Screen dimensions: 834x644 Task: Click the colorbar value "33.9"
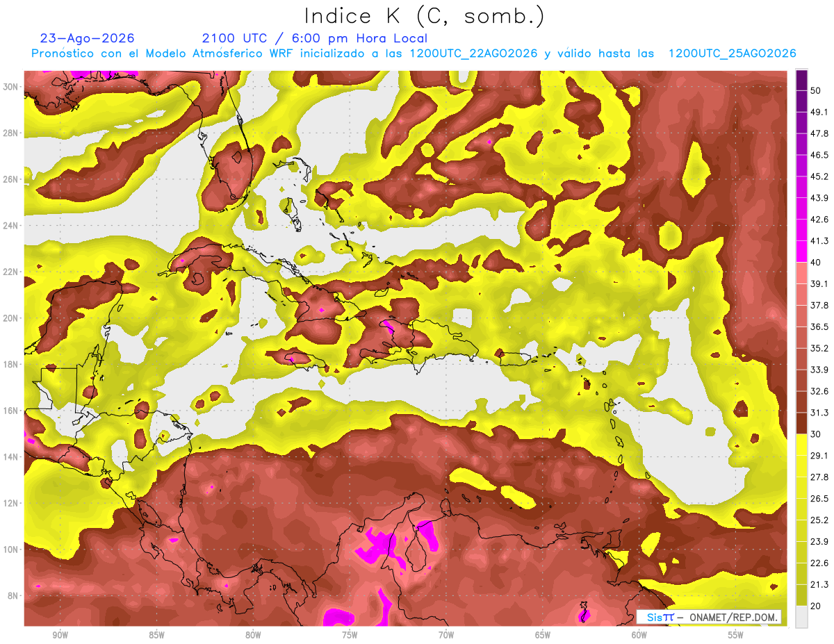point(819,370)
